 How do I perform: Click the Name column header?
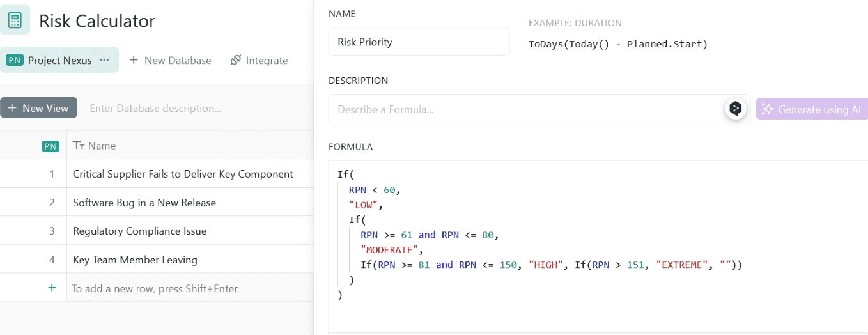[102, 146]
